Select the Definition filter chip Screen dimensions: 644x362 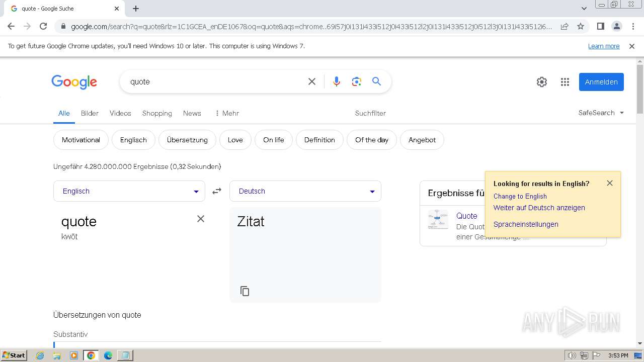click(319, 140)
